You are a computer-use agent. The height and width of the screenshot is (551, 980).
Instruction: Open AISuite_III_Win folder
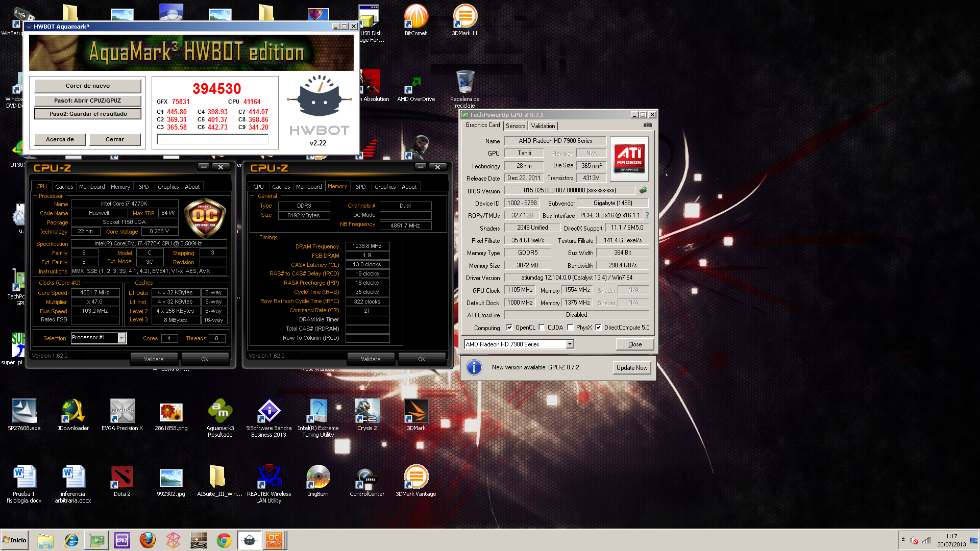click(220, 481)
